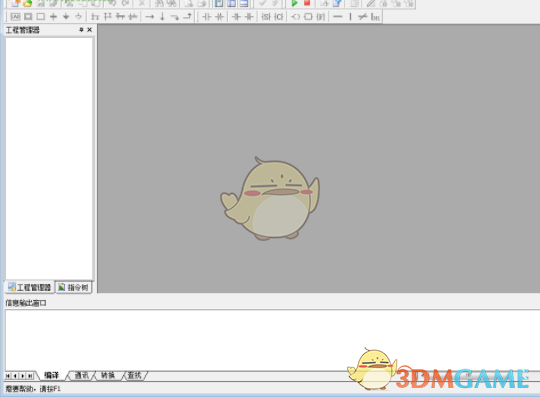
Task: Select the plus cross tool icon
Action: [x=53, y=16]
